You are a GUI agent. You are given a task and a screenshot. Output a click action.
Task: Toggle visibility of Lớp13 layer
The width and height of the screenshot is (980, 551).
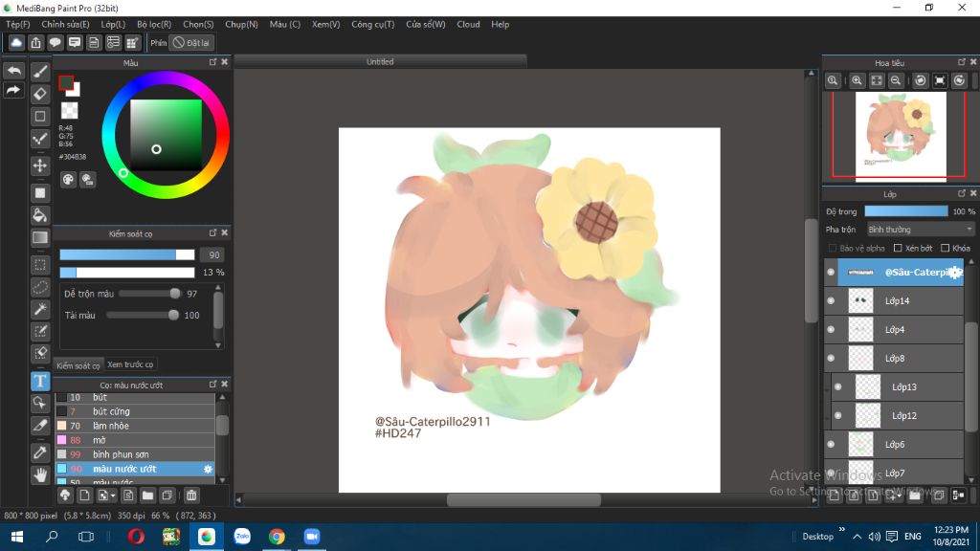pyautogui.click(x=838, y=386)
